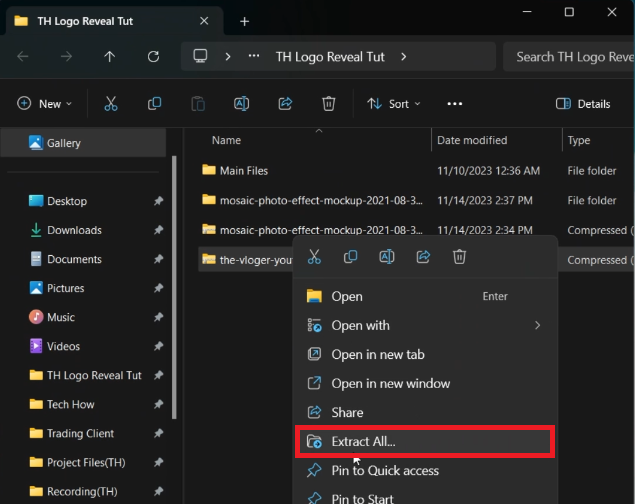This screenshot has height=504, width=635.
Task: Open the See more ellipsis menu
Action: (x=455, y=104)
